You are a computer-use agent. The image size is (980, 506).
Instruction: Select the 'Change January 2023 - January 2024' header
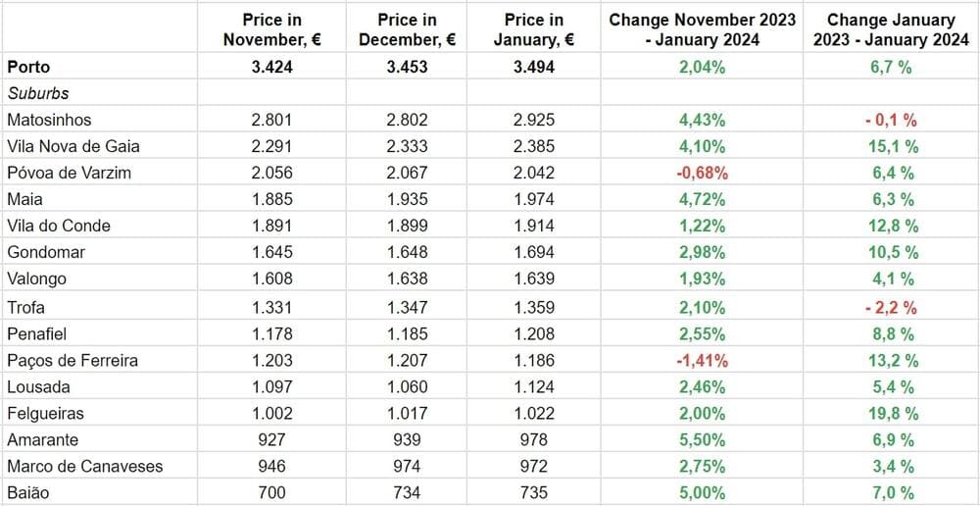[890, 29]
